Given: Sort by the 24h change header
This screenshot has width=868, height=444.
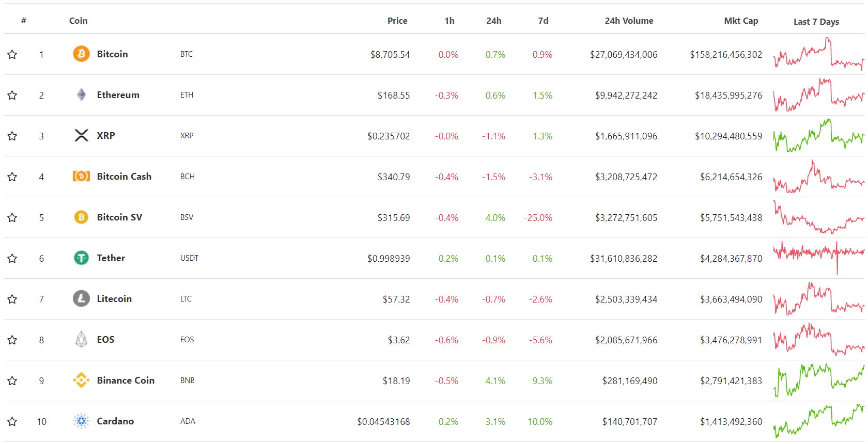Looking at the screenshot, I should (x=494, y=21).
